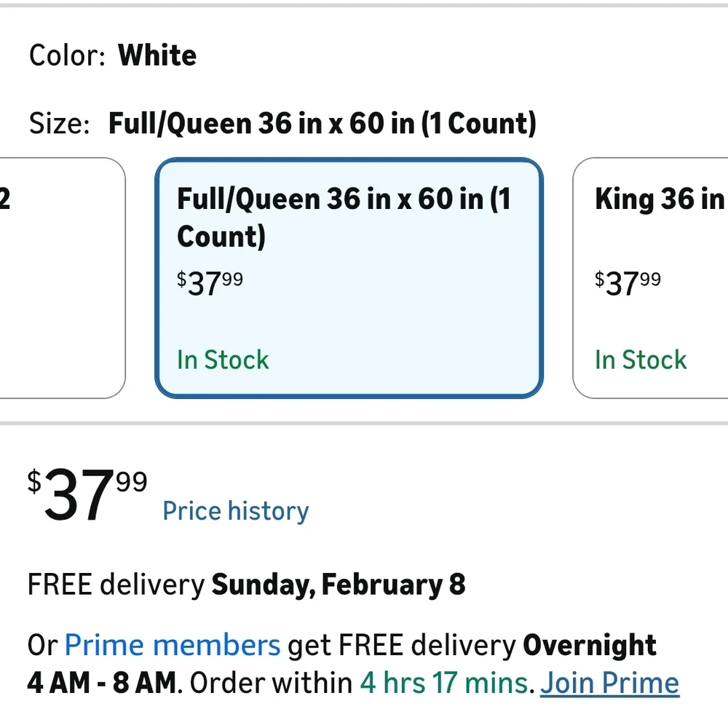Click the Join Prime link
Image resolution: width=728 pixels, height=728 pixels.
[609, 684]
